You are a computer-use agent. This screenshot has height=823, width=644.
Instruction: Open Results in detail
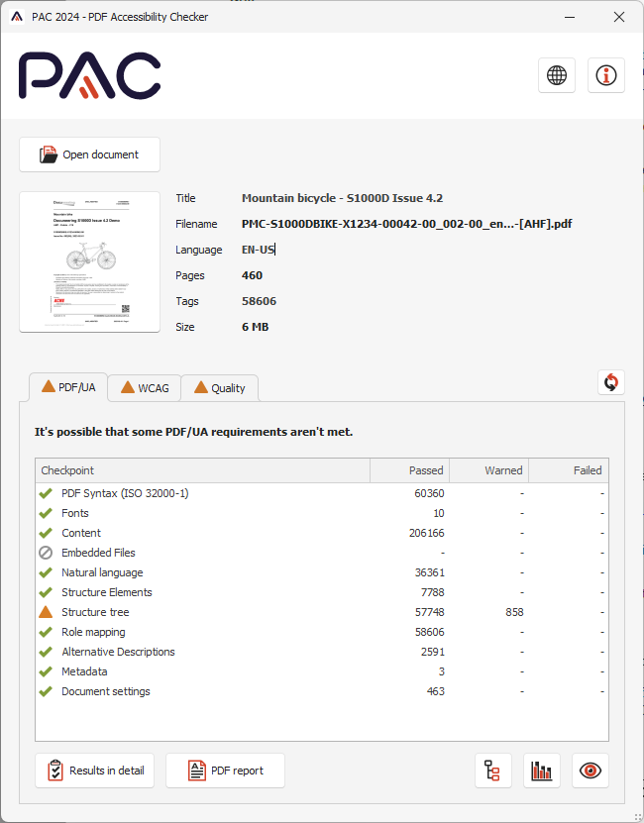coord(95,771)
